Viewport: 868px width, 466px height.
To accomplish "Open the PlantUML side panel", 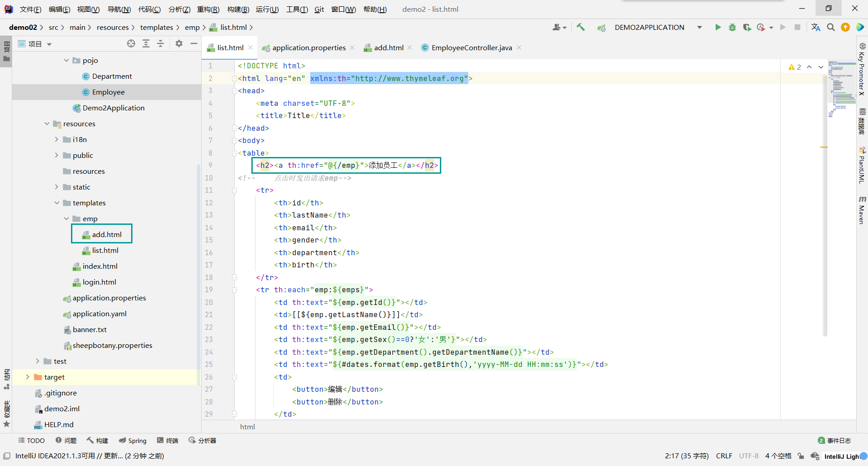I will coord(862,165).
